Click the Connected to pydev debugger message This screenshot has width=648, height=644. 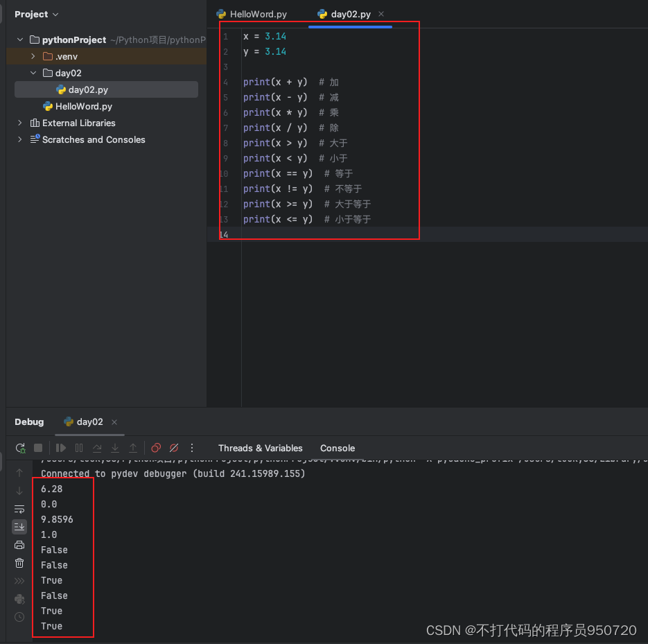(x=173, y=473)
